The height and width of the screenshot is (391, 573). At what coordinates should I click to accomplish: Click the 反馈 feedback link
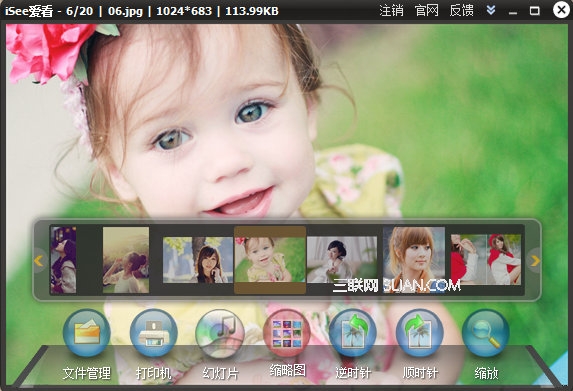pos(462,11)
